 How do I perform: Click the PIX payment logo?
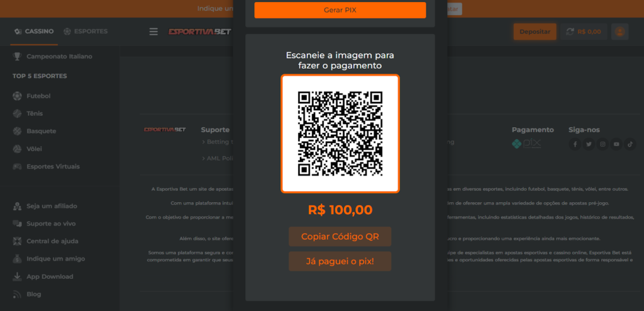click(526, 144)
